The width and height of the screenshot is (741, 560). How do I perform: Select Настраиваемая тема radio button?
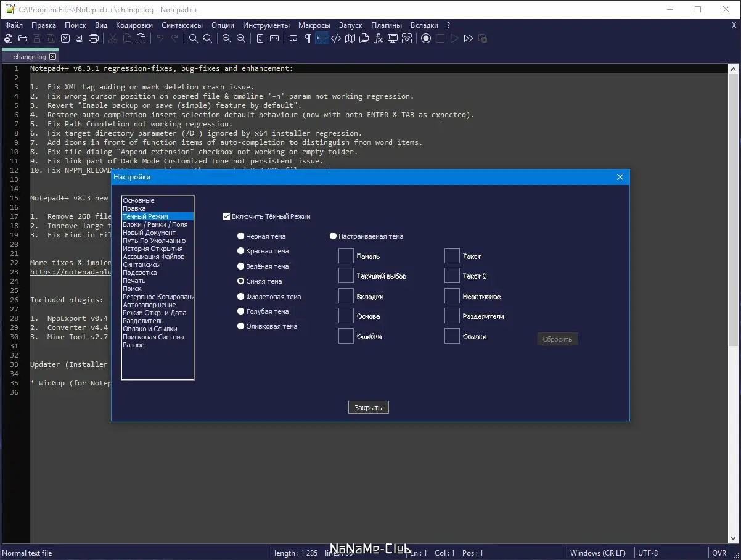tap(334, 236)
